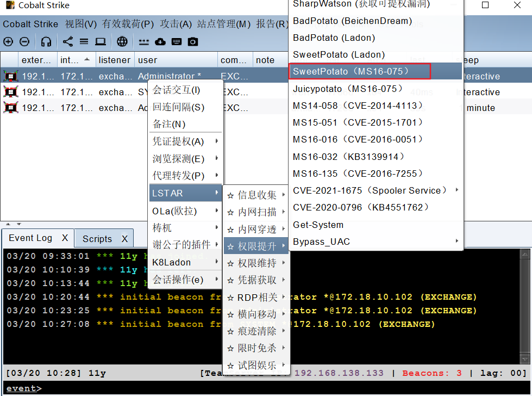Image resolution: width=532 pixels, height=396 pixels.
Task: Choose 备注(N) menu entry
Action: 186,124
